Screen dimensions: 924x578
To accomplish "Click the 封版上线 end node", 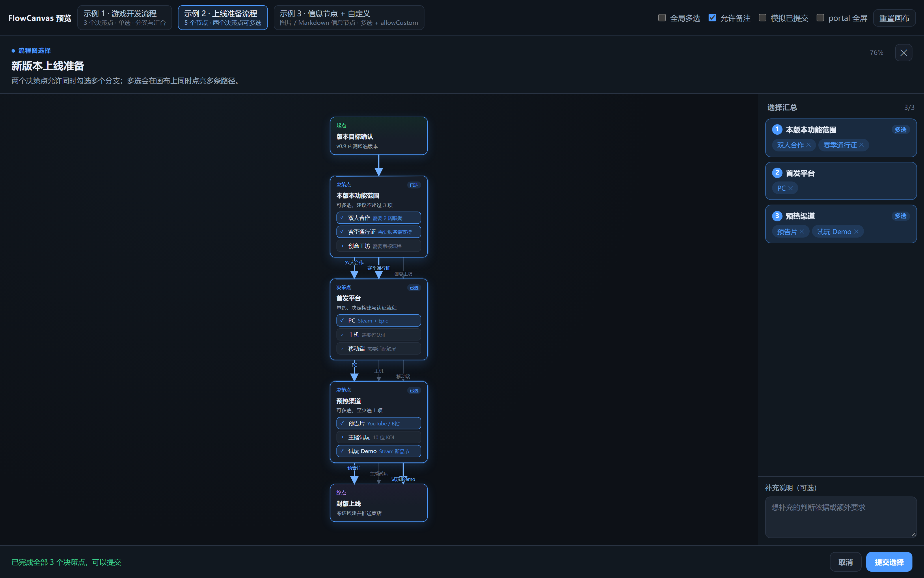I will click(x=378, y=503).
